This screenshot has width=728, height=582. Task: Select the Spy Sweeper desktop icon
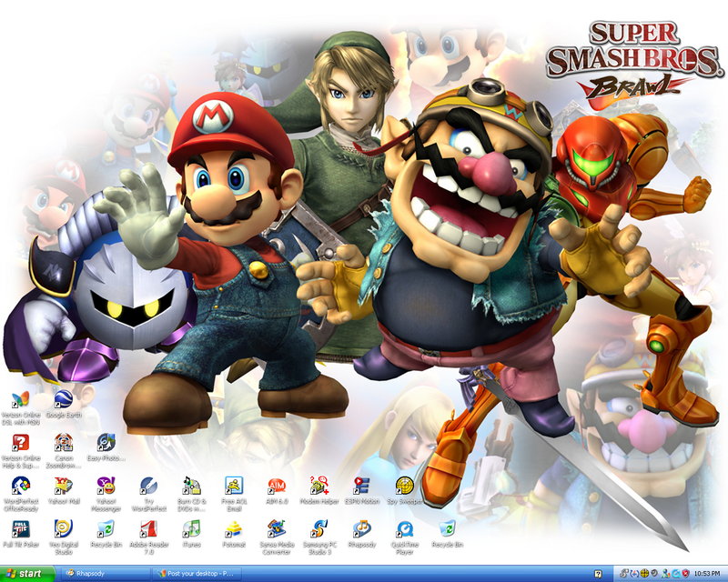click(405, 490)
